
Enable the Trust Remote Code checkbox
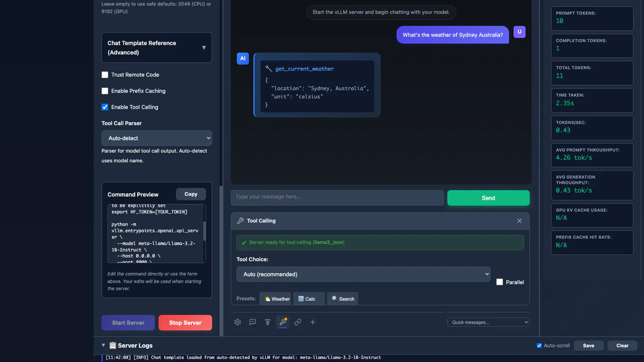pyautogui.click(x=105, y=75)
